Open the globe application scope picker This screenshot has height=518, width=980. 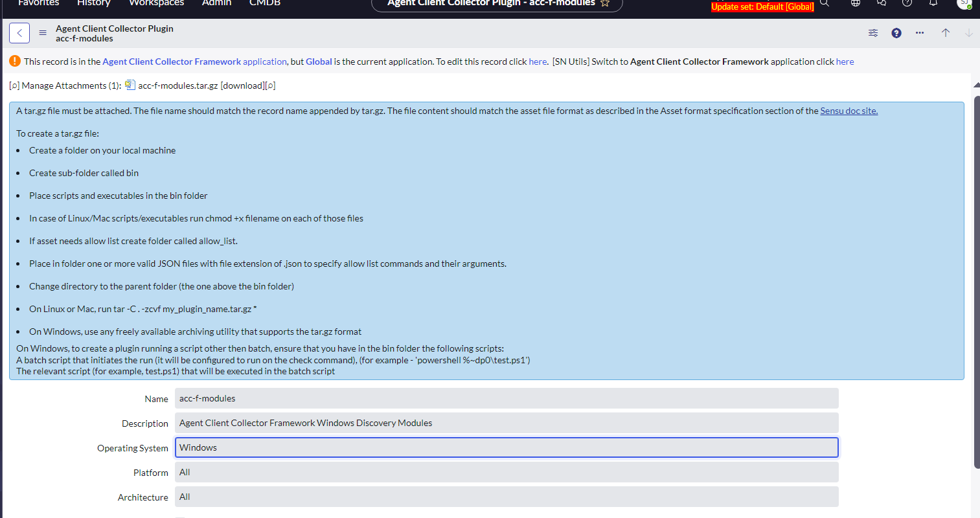[856, 3]
